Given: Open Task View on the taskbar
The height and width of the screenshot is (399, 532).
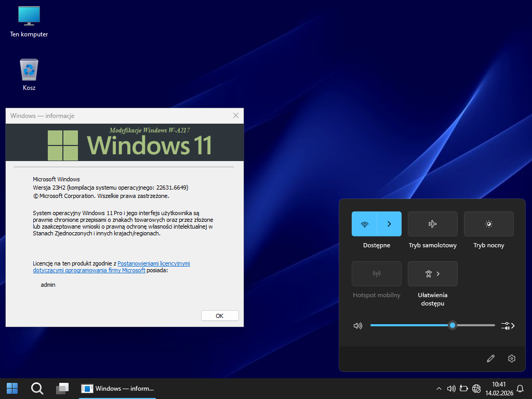Looking at the screenshot, I should (x=62, y=388).
